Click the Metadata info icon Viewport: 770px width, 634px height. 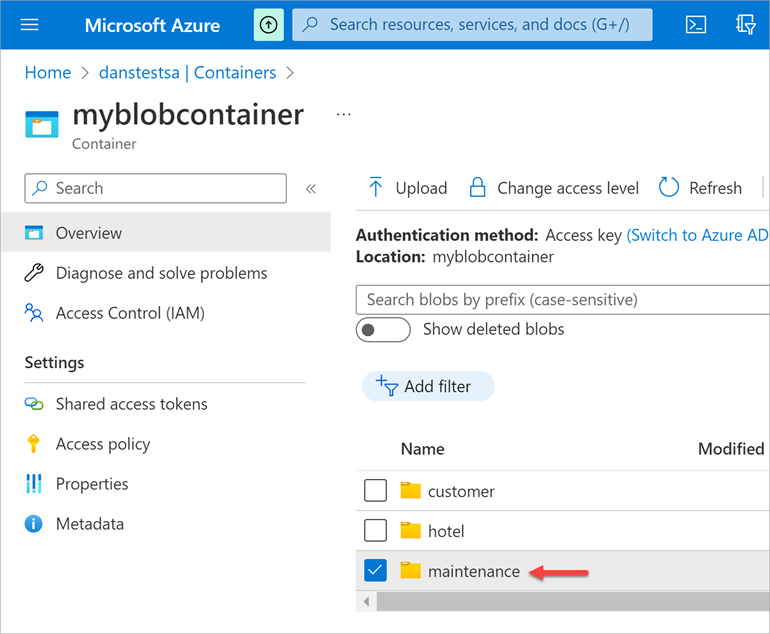point(33,524)
